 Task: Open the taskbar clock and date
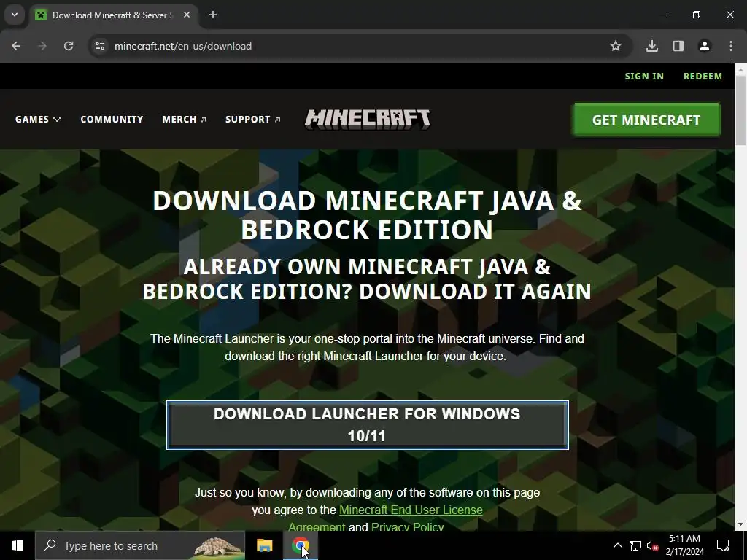pyautogui.click(x=684, y=545)
